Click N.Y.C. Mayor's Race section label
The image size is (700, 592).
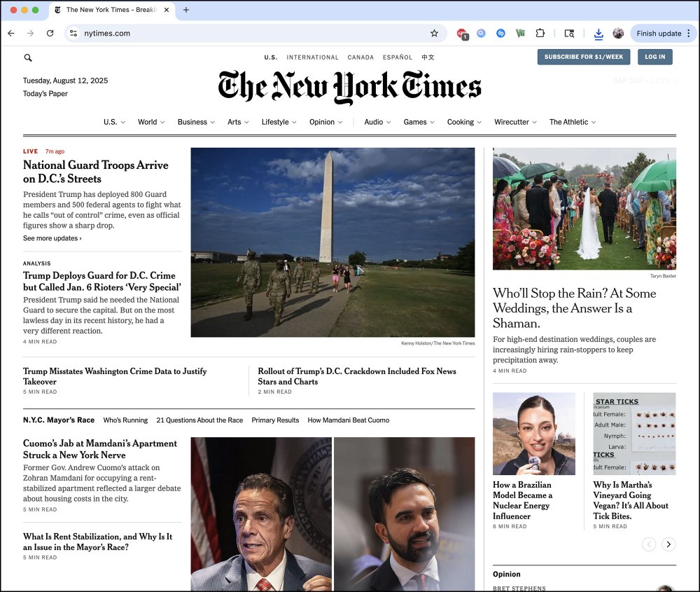point(59,420)
